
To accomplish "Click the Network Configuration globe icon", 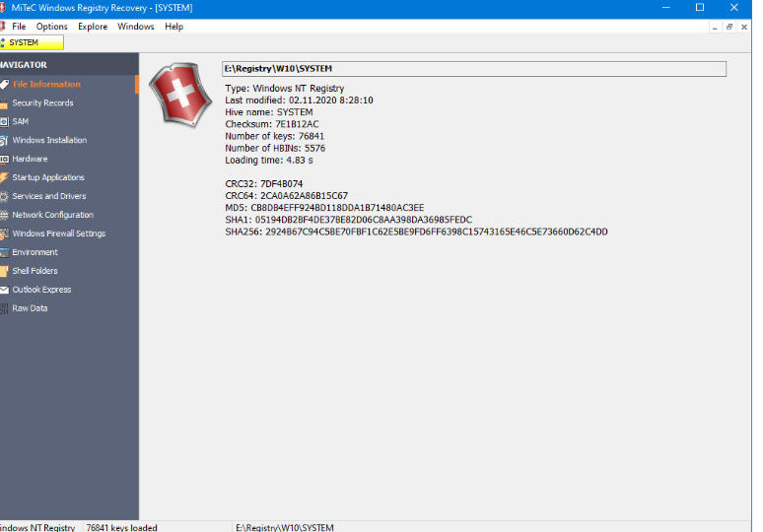I will point(4,216).
